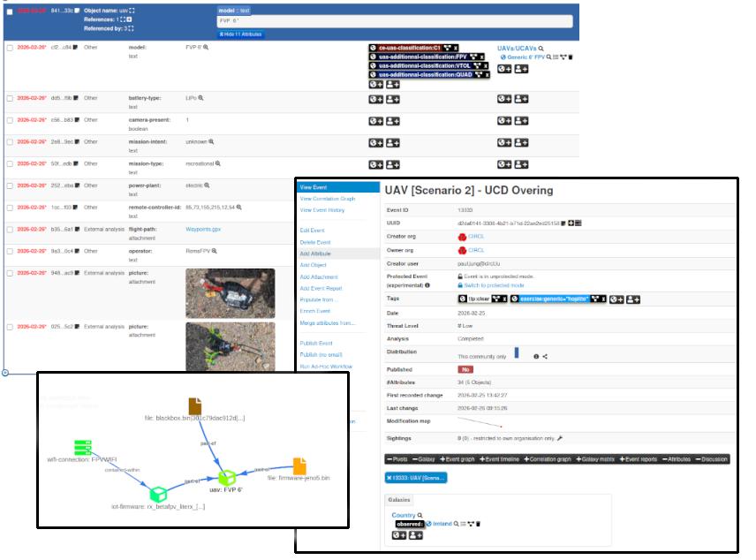Open Add Attribute in side menu
756x560 pixels.
coord(316,254)
